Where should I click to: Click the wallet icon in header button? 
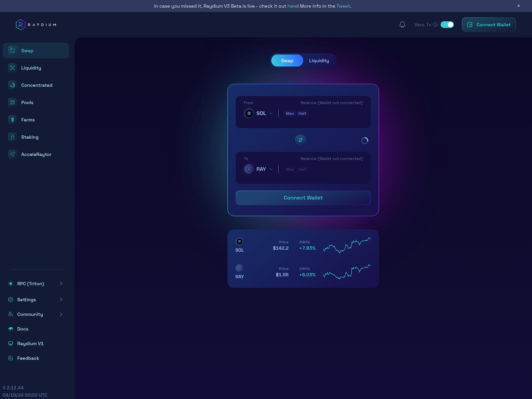[x=470, y=25]
